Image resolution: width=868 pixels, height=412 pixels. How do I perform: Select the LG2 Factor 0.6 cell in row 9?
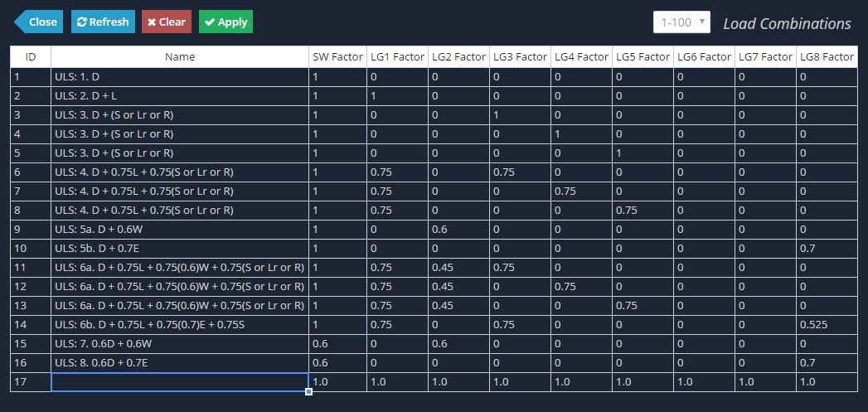pyautogui.click(x=458, y=230)
